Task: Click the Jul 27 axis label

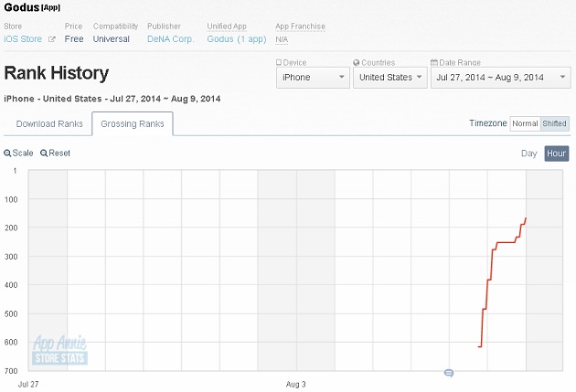Action: point(28,385)
